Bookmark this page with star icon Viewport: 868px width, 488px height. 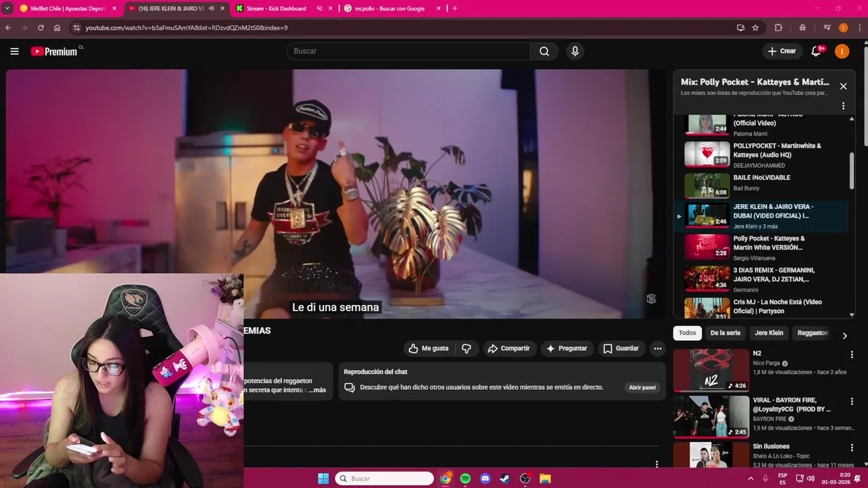click(x=755, y=28)
